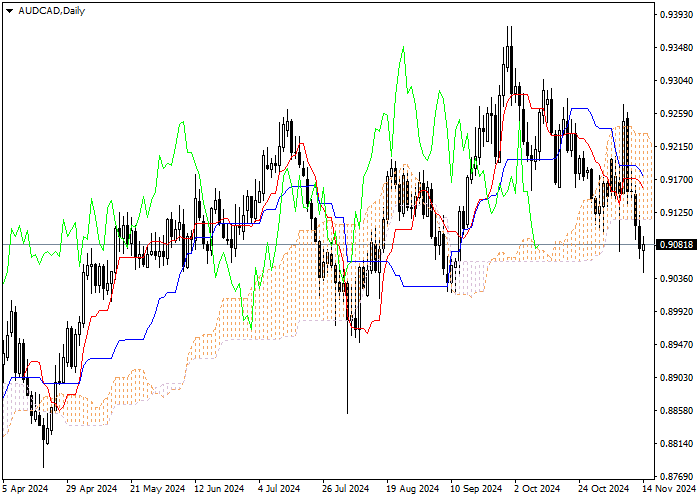
Task: Click price level 0.90360 on the scale
Action: pyautogui.click(x=677, y=279)
